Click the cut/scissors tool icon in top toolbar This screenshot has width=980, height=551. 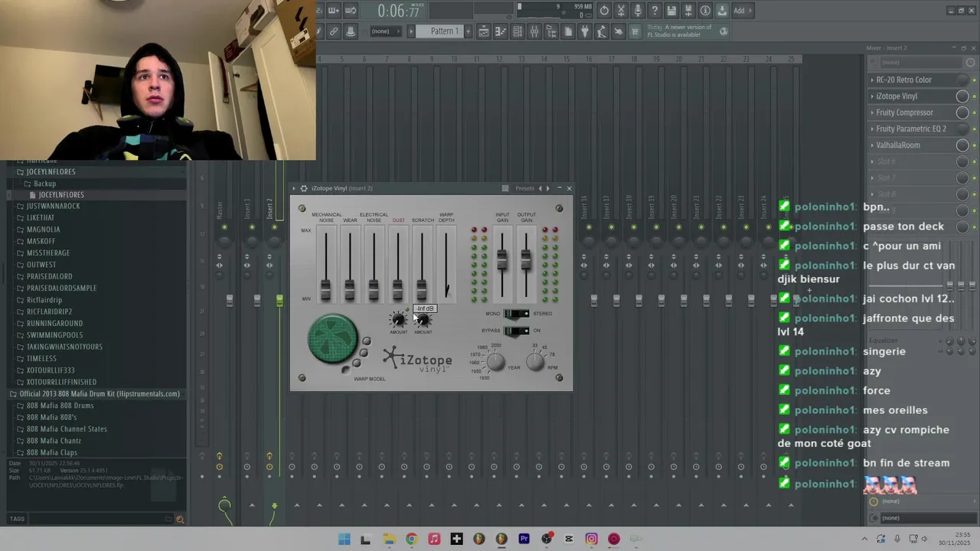click(x=621, y=11)
